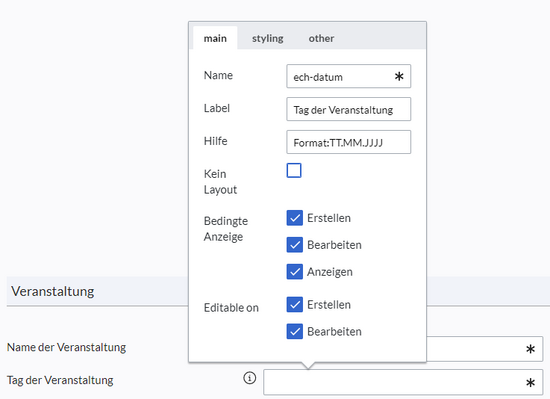Click the Label input field
The width and height of the screenshot is (550, 399).
click(349, 109)
